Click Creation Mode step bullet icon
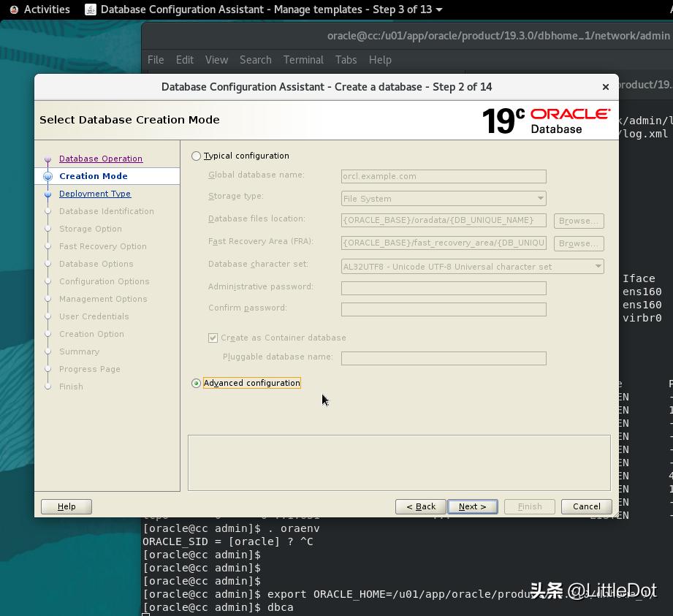Screen dimensions: 673x616 pos(47,176)
